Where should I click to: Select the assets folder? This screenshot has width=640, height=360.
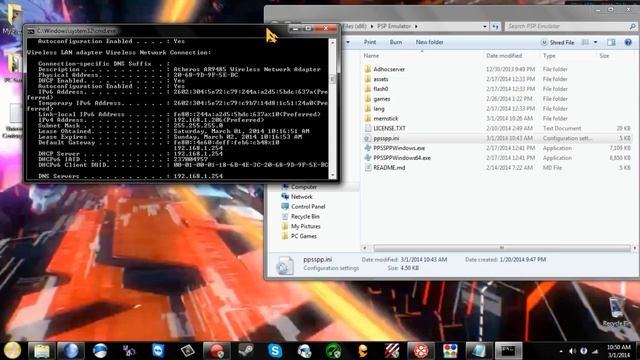coord(380,79)
